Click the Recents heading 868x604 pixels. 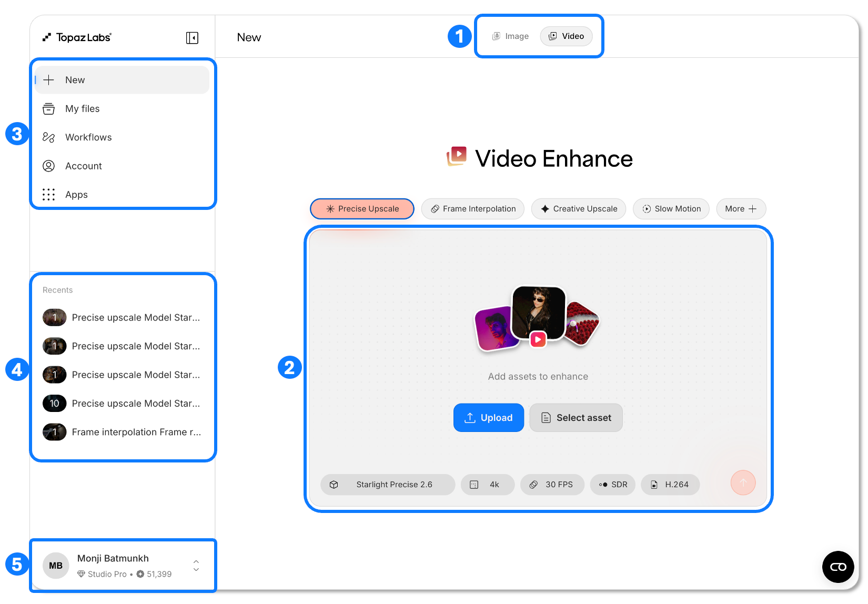pos(58,290)
